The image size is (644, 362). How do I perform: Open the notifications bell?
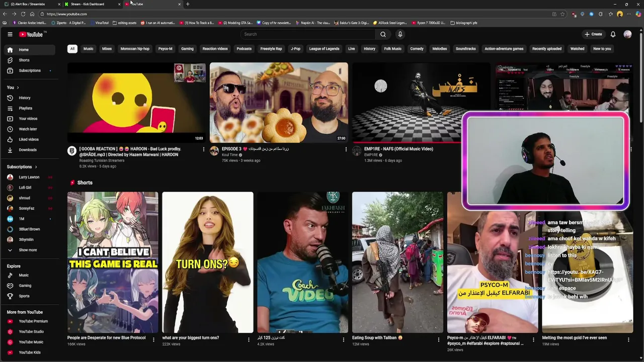(613, 34)
